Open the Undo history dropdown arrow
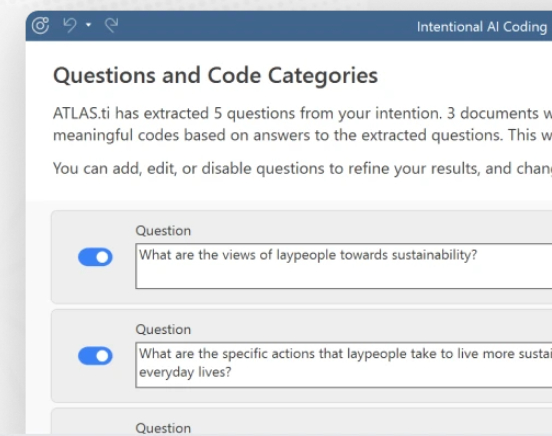The height and width of the screenshot is (436, 552). (88, 25)
